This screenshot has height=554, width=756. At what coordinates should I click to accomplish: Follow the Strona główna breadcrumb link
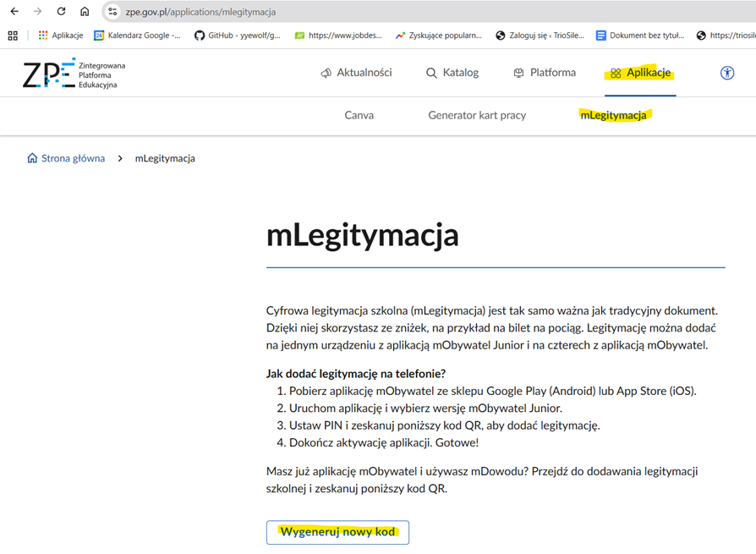73,158
